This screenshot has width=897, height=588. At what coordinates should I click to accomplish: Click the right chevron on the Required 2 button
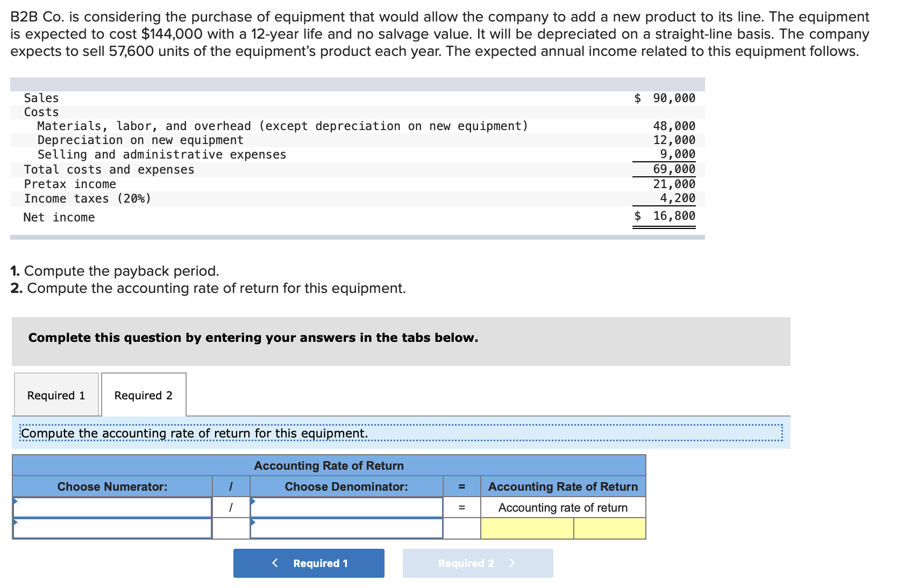point(511,563)
